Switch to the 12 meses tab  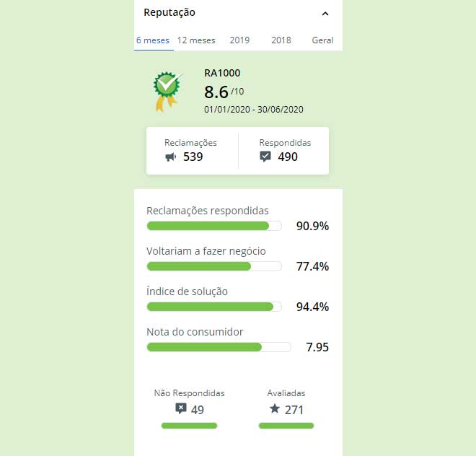point(196,40)
